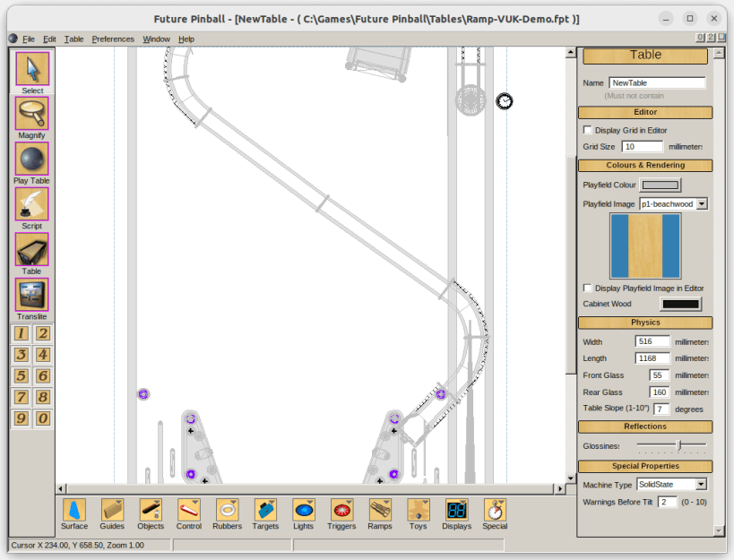734x560 pixels.
Task: Select layer number 8 button
Action: 43,397
